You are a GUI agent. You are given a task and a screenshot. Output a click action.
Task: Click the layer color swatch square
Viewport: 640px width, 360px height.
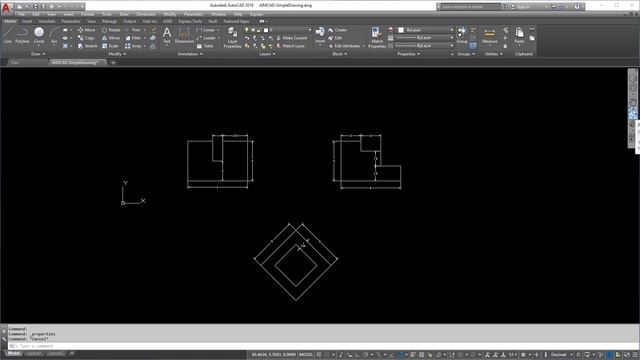266,30
